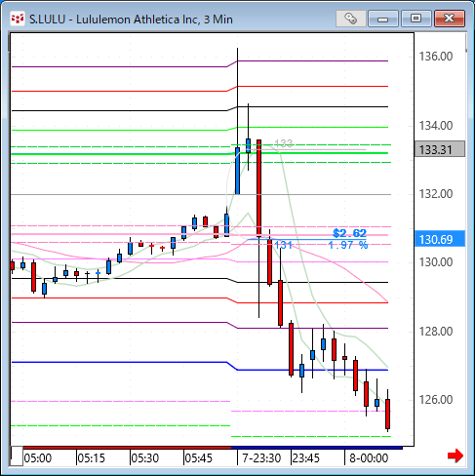This screenshot has height=476, width=475.
Task: Click the 23:45 time axis label
Action: (306, 458)
